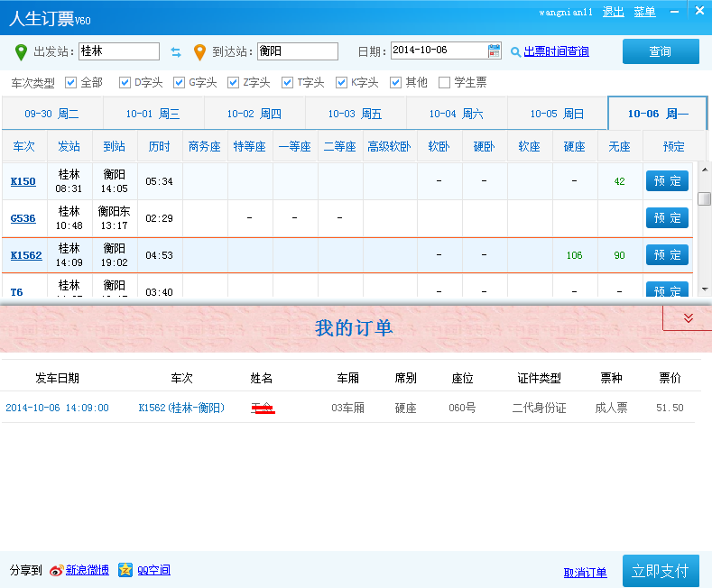Click the 查询 search button
Viewport: 712px width, 588px height.
point(661,51)
